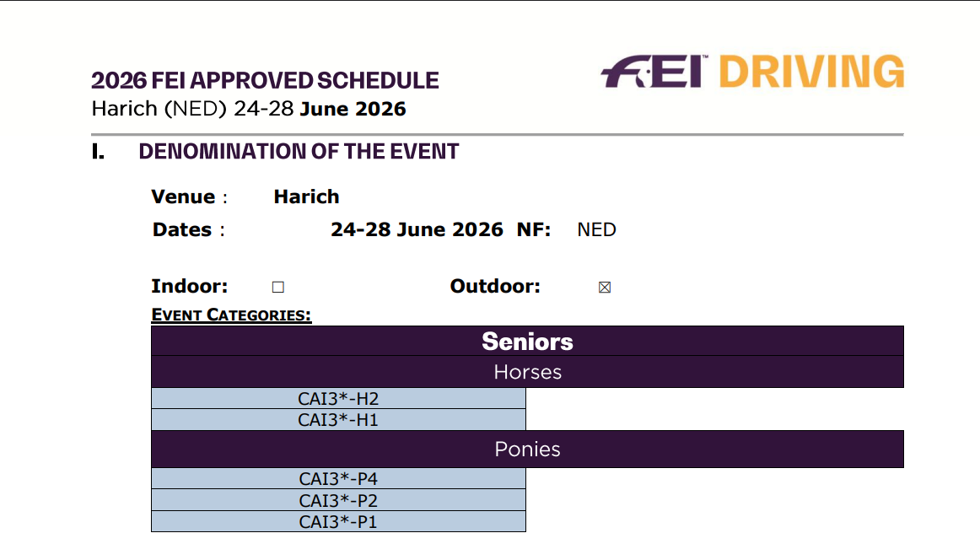Uncheck the Outdoor checkbox
The width and height of the screenshot is (980, 560).
tap(604, 288)
